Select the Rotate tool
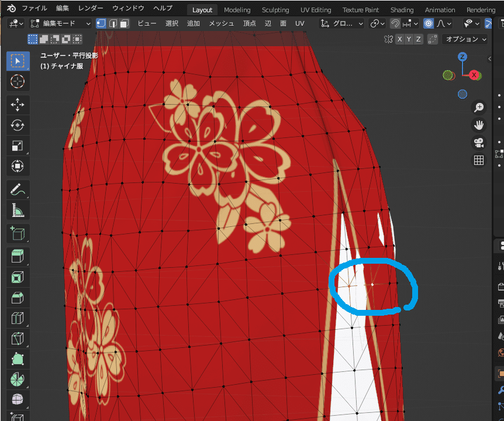The height and width of the screenshot is (421, 504). click(x=18, y=125)
